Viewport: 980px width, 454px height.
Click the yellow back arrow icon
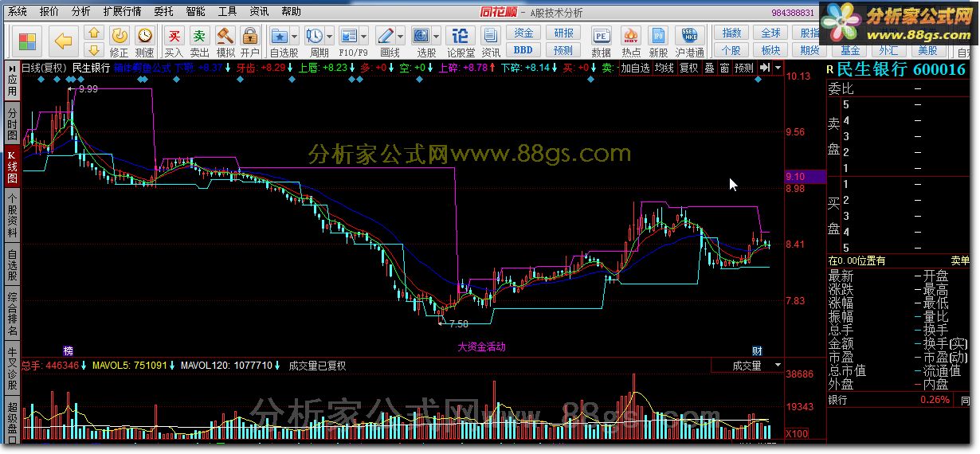pyautogui.click(x=64, y=41)
